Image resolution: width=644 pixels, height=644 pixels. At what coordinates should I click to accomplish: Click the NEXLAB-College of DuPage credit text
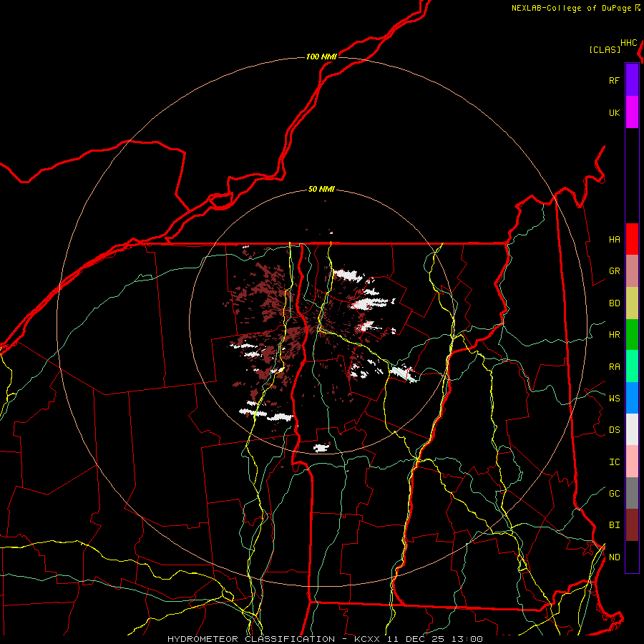(x=571, y=8)
